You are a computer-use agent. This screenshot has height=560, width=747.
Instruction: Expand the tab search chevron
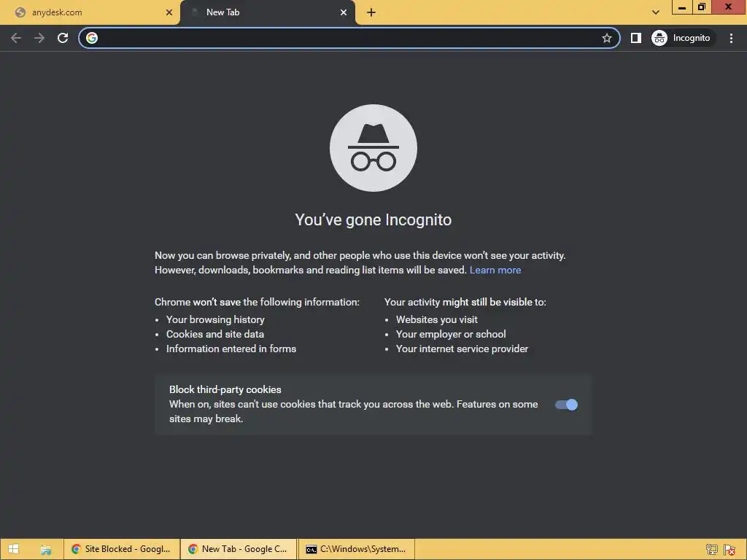pos(656,12)
